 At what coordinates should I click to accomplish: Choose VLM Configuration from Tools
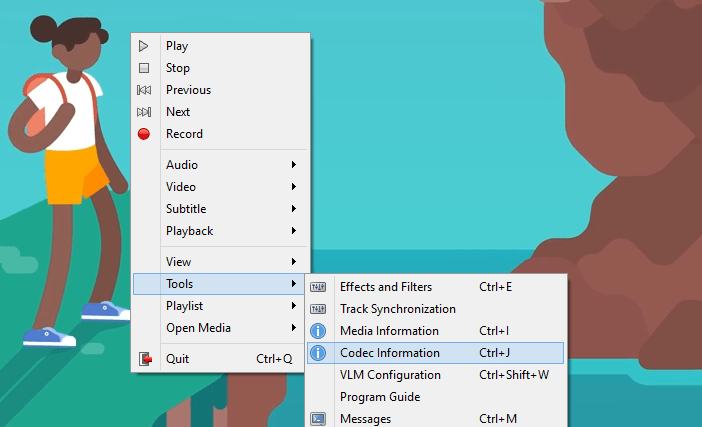(x=390, y=375)
